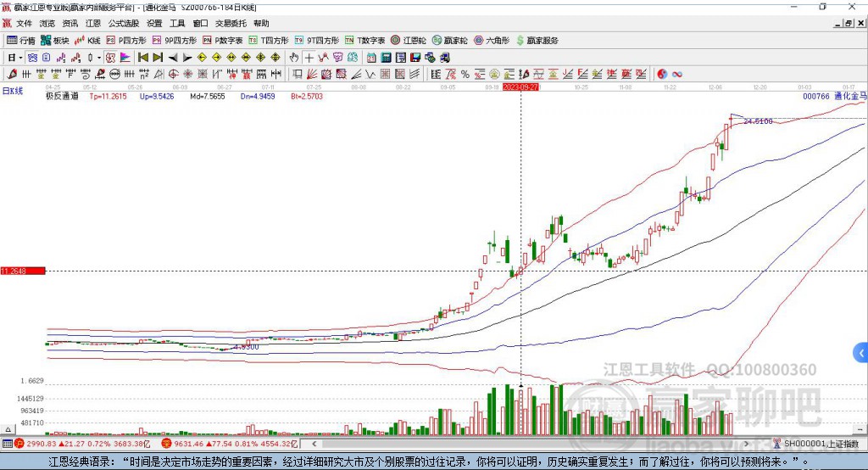Image resolution: width=868 pixels, height=470 pixels.
Task: Click the Tp=11.2615 indicator value
Action: point(108,97)
